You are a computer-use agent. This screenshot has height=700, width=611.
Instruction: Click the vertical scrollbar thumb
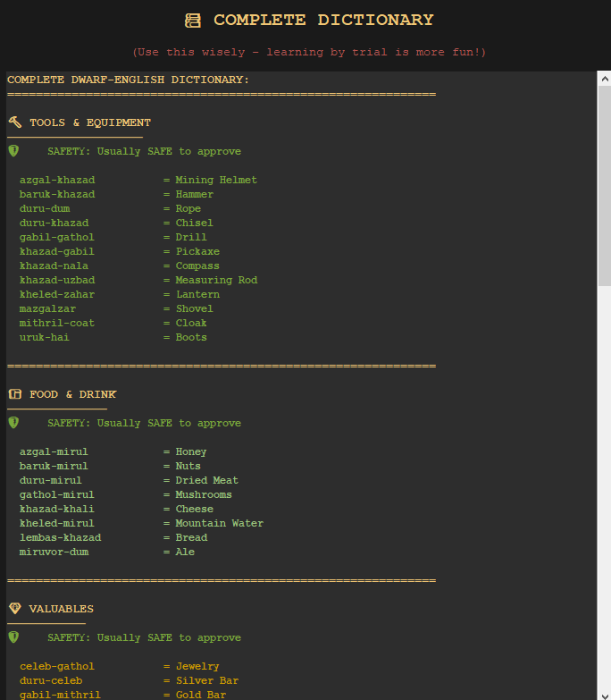[605, 186]
